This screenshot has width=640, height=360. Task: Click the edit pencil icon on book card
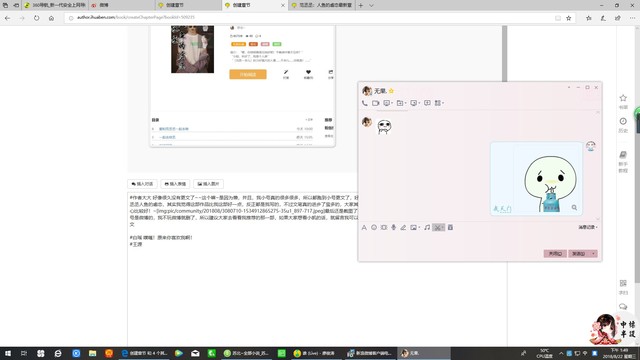[x=286, y=72]
